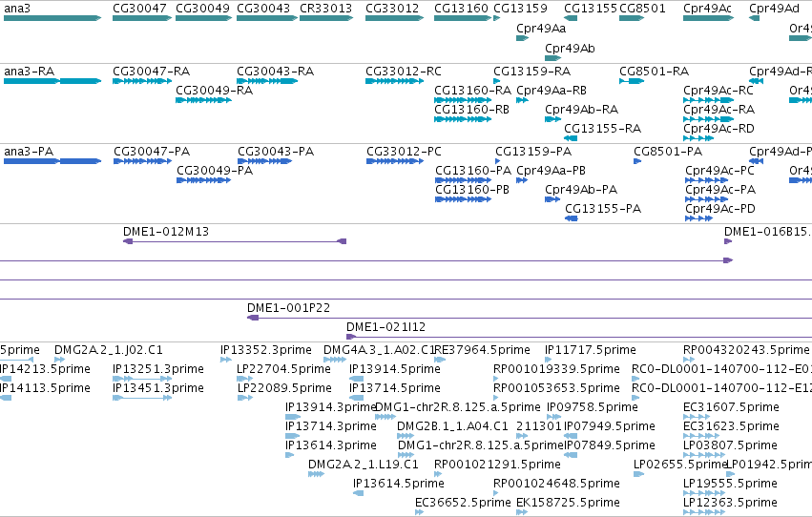Select the DMG4A.3_1.A02.C1 EST feature
The height and width of the screenshot is (517, 812).
(x=335, y=360)
